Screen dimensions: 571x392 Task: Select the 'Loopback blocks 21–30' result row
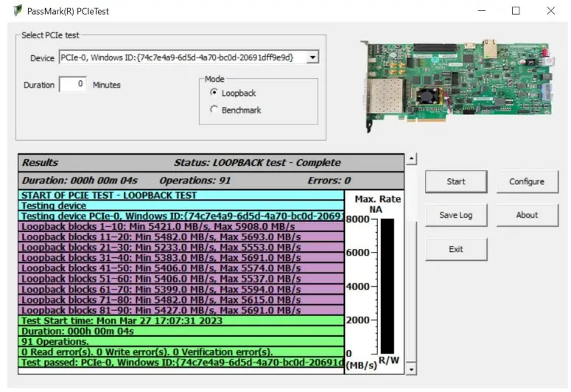pos(181,248)
